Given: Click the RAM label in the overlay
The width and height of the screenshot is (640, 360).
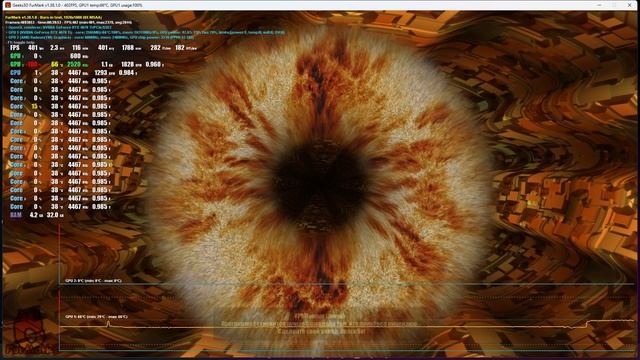Looking at the screenshot, I should [x=16, y=215].
